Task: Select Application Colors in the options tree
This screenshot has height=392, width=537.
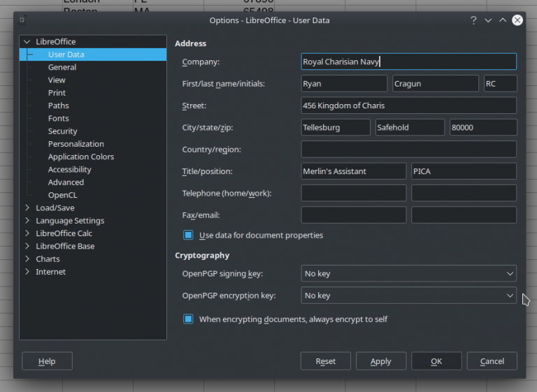Action: point(80,157)
